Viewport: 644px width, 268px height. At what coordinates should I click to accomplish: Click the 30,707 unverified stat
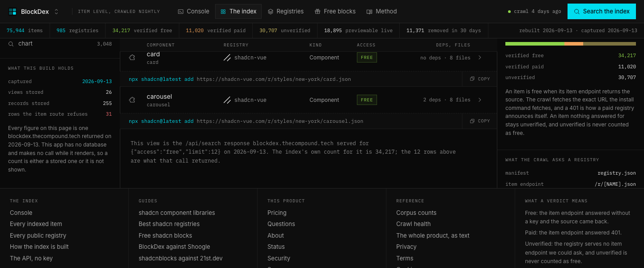[285, 31]
